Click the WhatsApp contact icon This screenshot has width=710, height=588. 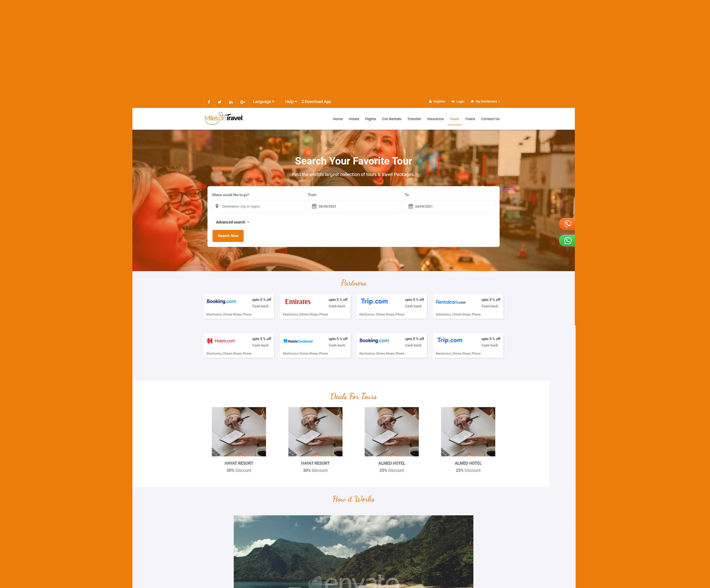pyautogui.click(x=567, y=240)
